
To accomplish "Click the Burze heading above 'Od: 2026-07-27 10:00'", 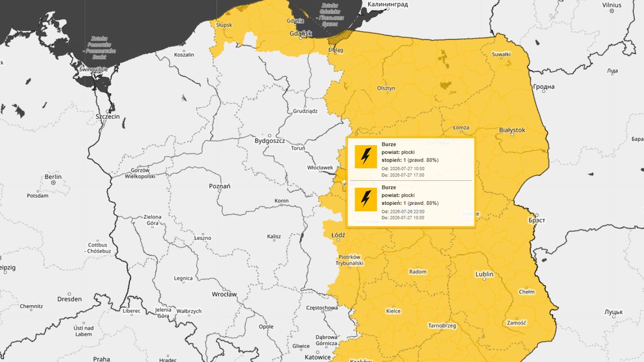I will [x=389, y=144].
